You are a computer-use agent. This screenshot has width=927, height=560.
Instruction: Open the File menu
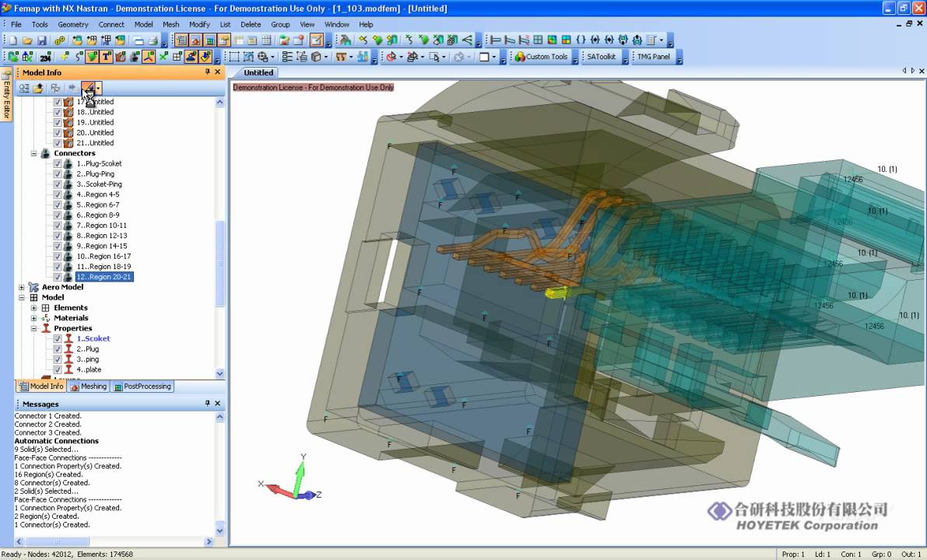click(16, 24)
